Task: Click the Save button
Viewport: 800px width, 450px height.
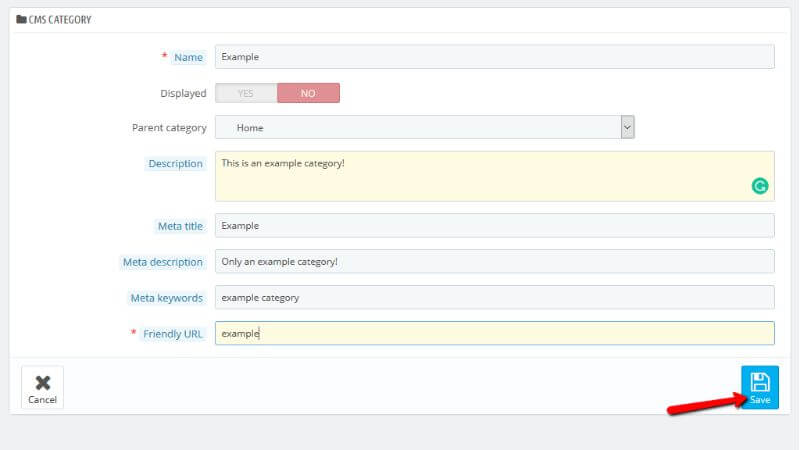Action: click(x=760, y=387)
